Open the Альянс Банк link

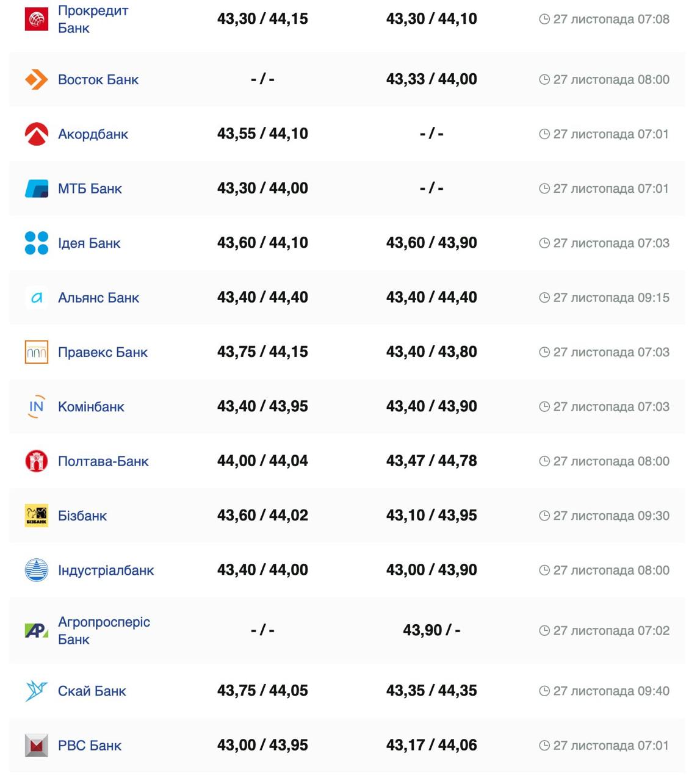(x=98, y=298)
